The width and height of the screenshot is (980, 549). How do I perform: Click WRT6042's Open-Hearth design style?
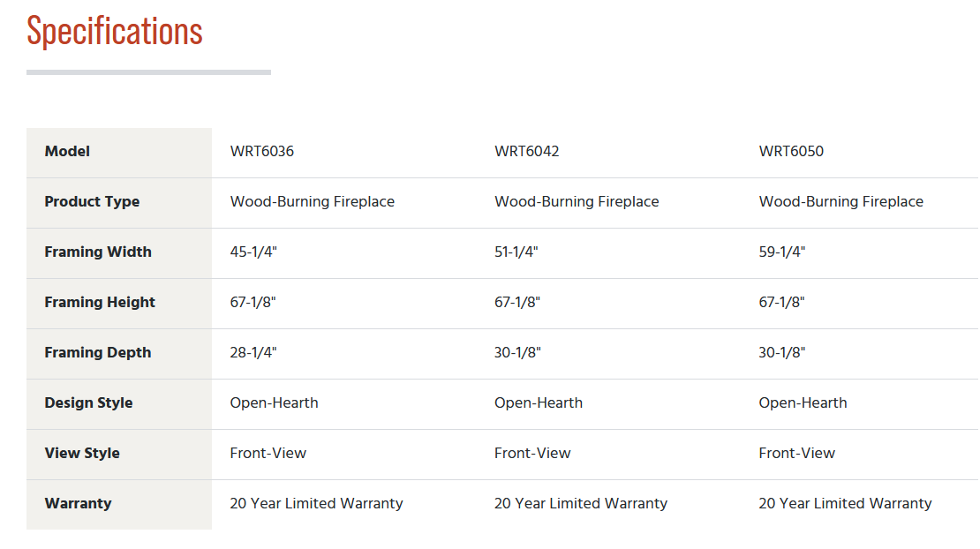pyautogui.click(x=539, y=402)
